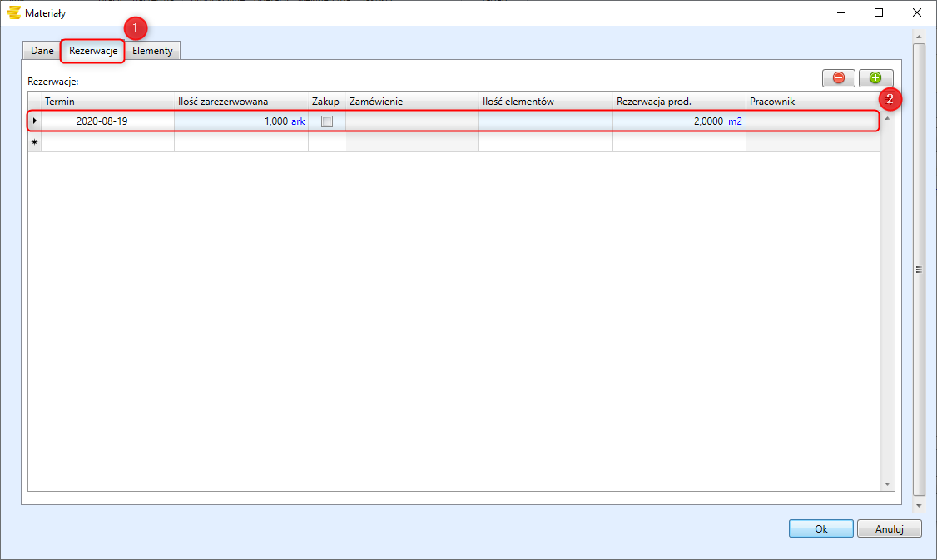Click the Anuluj button

pyautogui.click(x=889, y=528)
